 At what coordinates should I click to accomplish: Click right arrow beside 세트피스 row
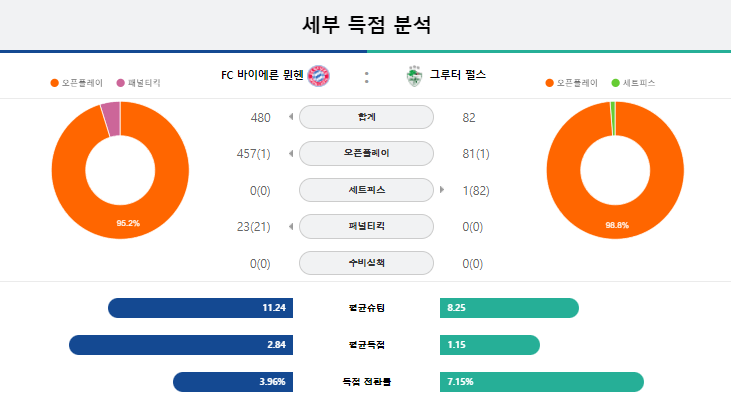[442, 190]
